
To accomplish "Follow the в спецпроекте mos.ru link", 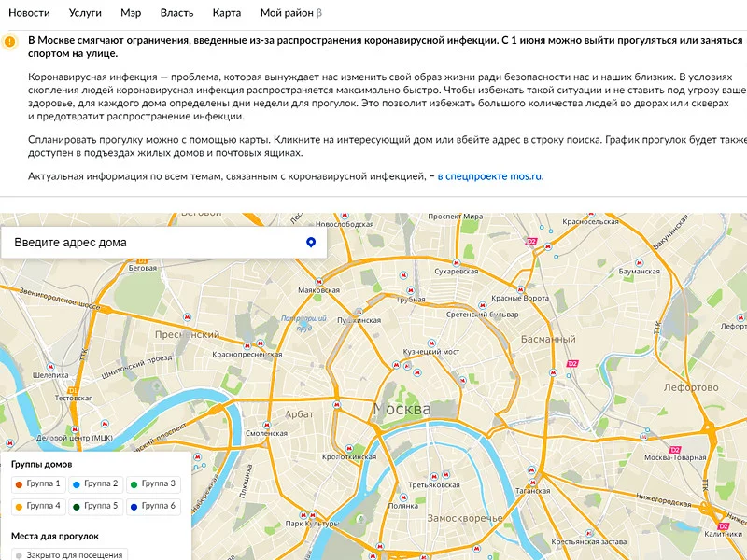I will click(x=490, y=176).
